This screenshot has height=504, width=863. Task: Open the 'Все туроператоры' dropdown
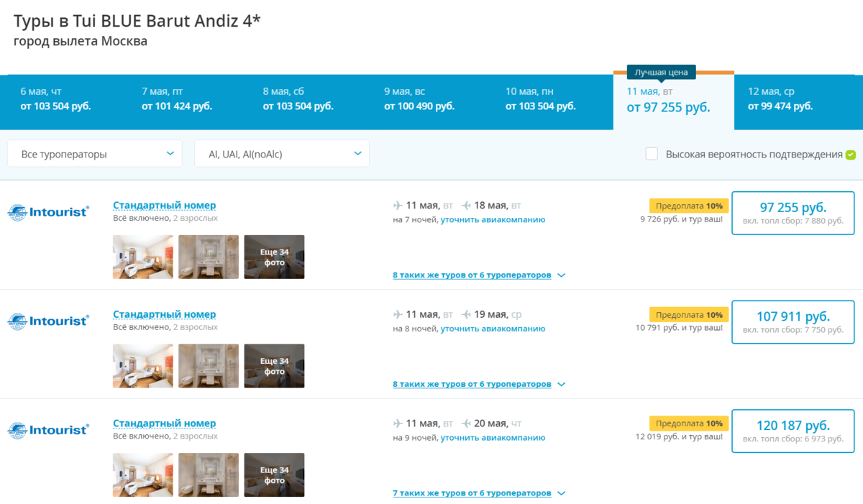94,153
